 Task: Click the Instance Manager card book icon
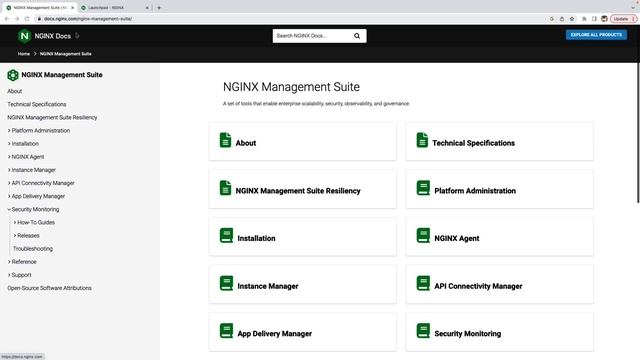click(227, 283)
